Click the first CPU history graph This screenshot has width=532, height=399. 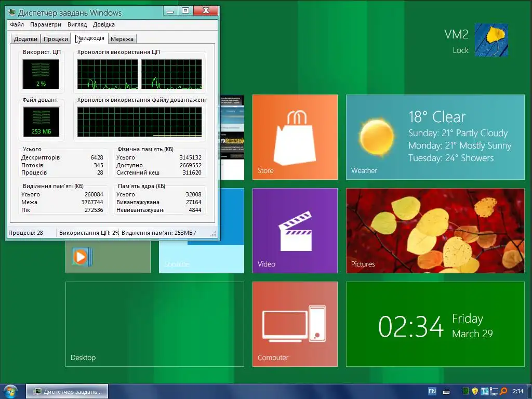tap(108, 74)
